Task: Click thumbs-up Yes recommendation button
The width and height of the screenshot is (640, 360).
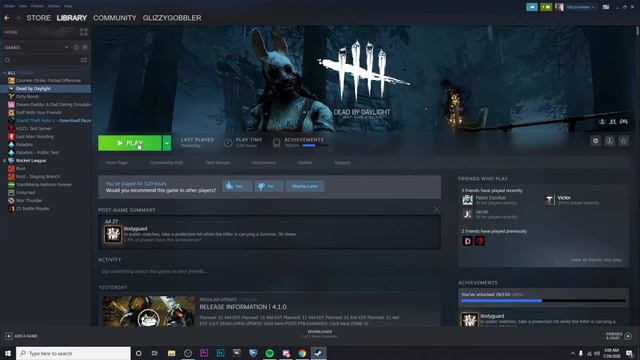Action: [237, 186]
